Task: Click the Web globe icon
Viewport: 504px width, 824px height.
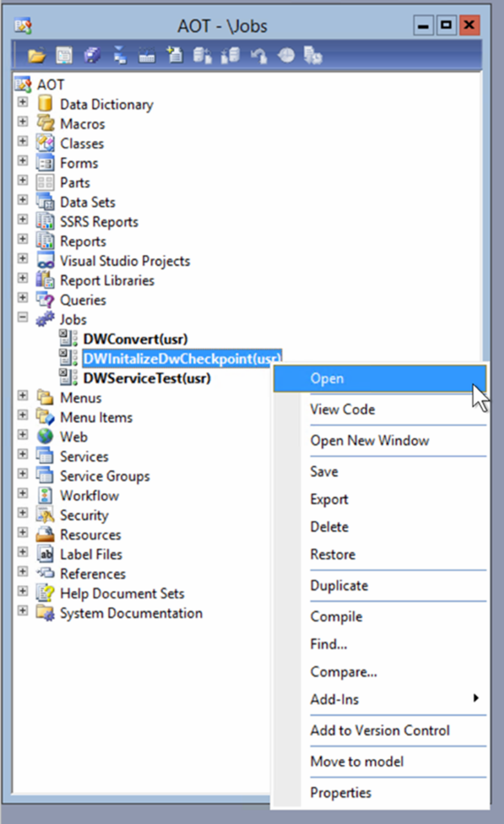Action: (45, 436)
